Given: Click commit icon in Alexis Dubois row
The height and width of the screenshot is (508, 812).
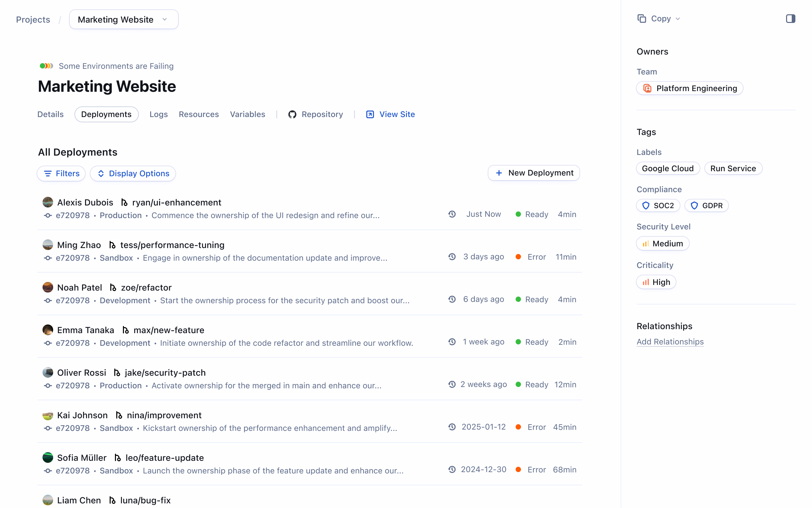Looking at the screenshot, I should point(48,215).
